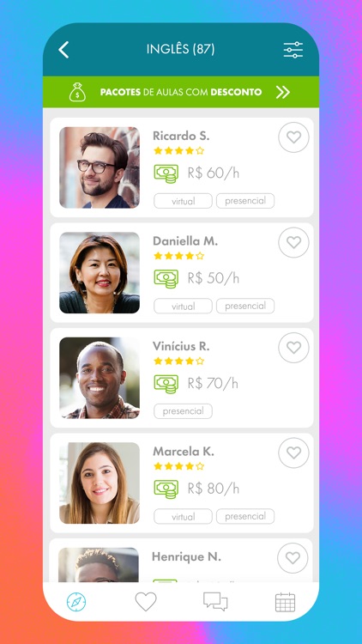
Task: Select Daniella's presencial tag
Action: coord(245,306)
